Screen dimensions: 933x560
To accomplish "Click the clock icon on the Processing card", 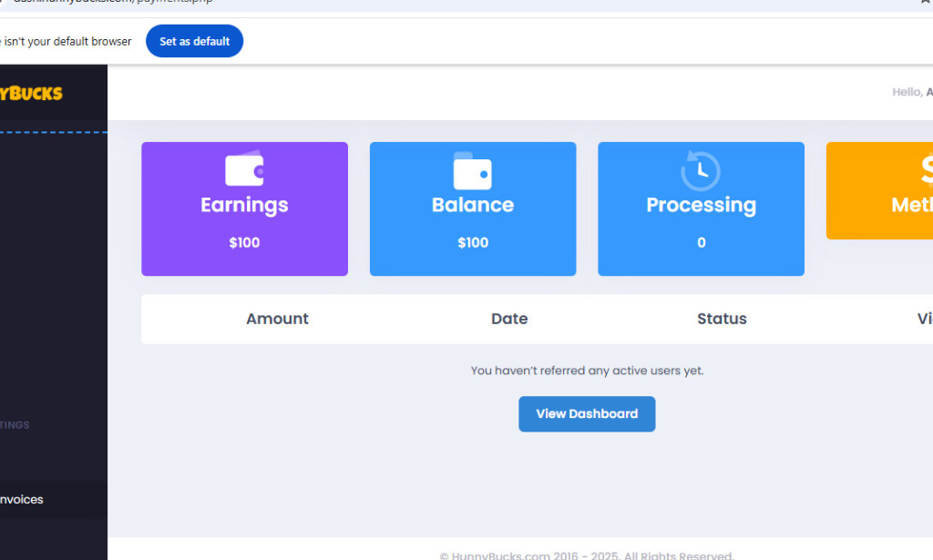I will pyautogui.click(x=700, y=169).
